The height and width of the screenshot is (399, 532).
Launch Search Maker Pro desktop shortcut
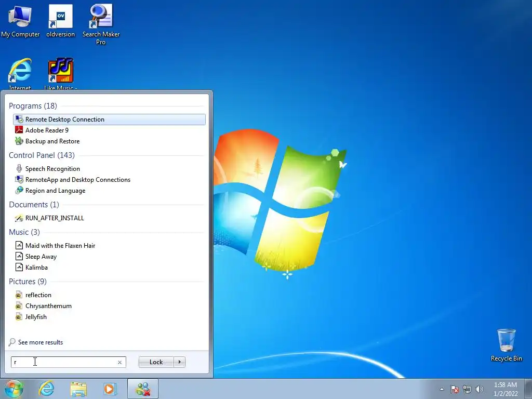[x=101, y=24]
